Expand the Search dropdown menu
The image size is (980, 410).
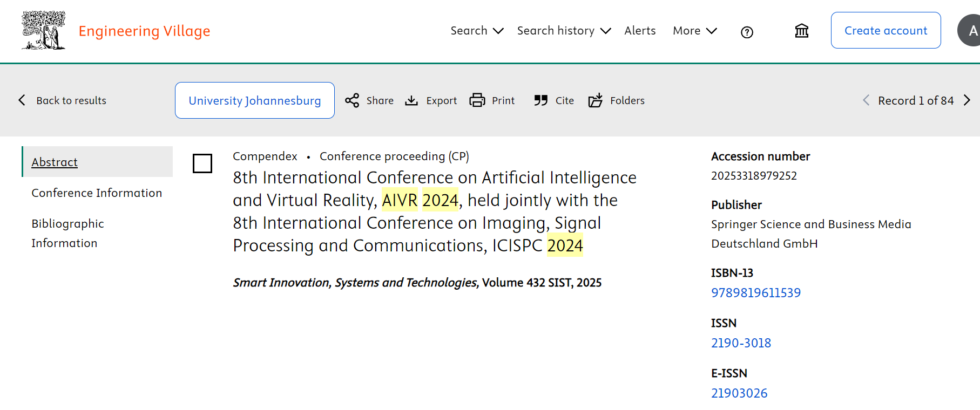pyautogui.click(x=477, y=31)
